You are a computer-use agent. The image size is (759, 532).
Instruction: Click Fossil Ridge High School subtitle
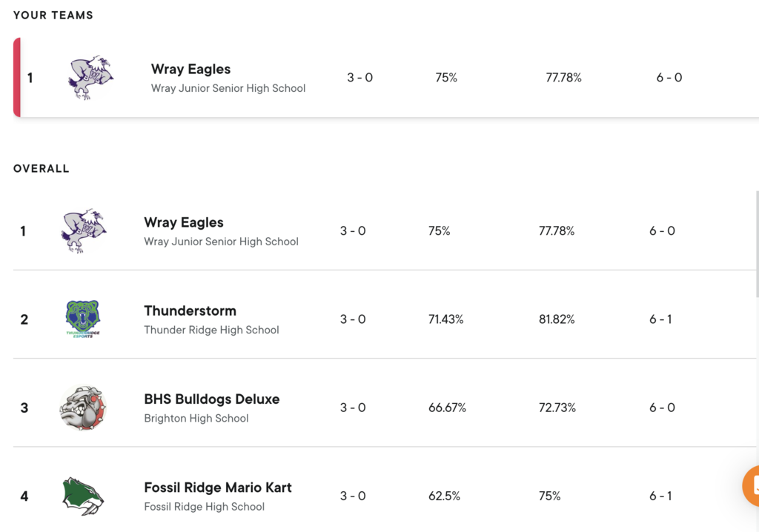tap(204, 507)
